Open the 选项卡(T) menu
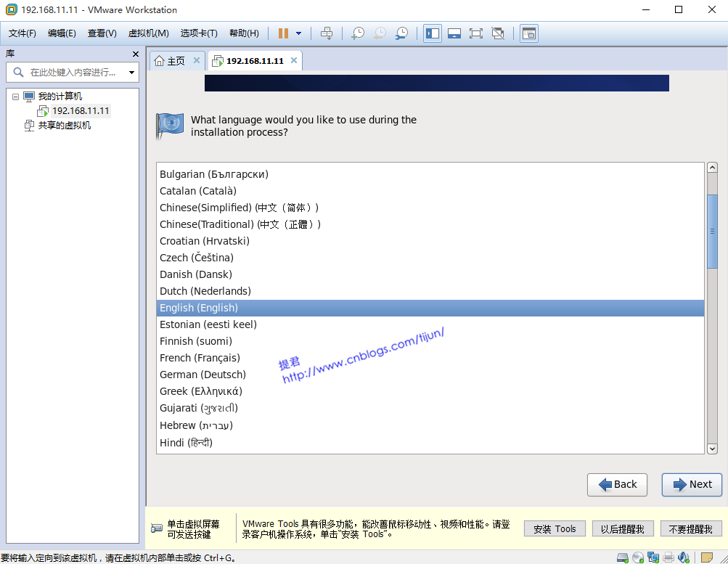728x564 pixels. point(199,33)
